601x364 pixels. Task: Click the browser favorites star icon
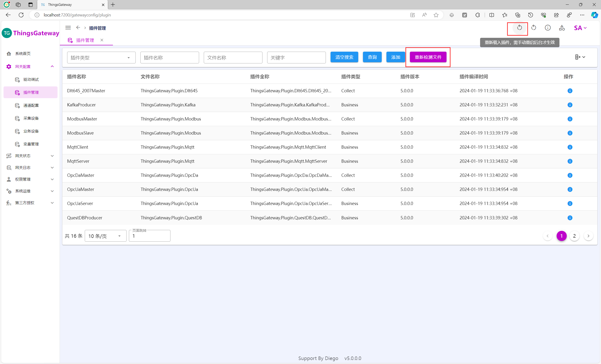436,15
